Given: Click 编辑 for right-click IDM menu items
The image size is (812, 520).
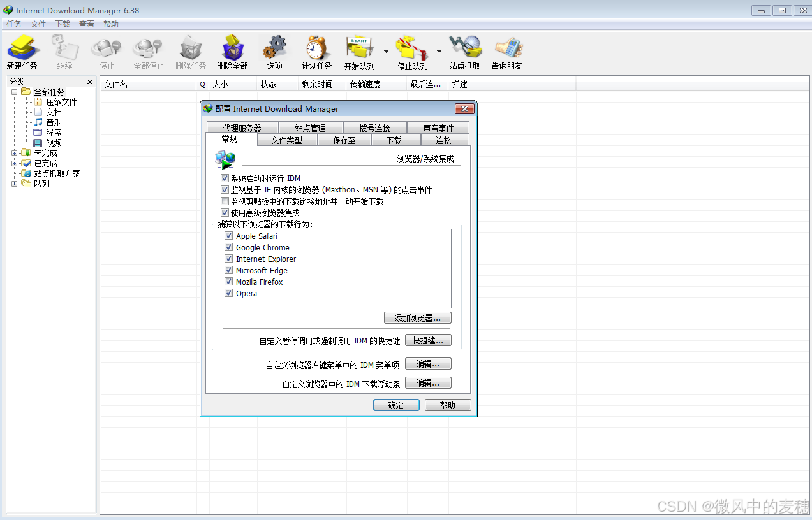Looking at the screenshot, I should click(428, 364).
